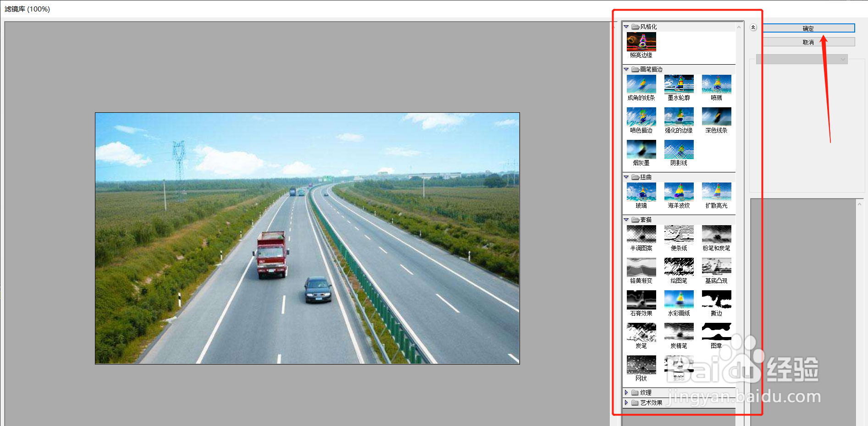Pick the 便条纸 filter

pyautogui.click(x=679, y=235)
